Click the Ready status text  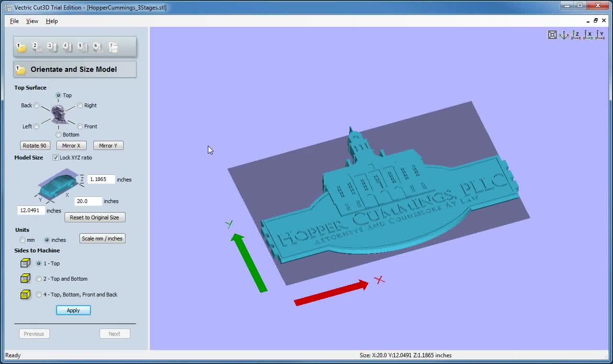point(13,355)
